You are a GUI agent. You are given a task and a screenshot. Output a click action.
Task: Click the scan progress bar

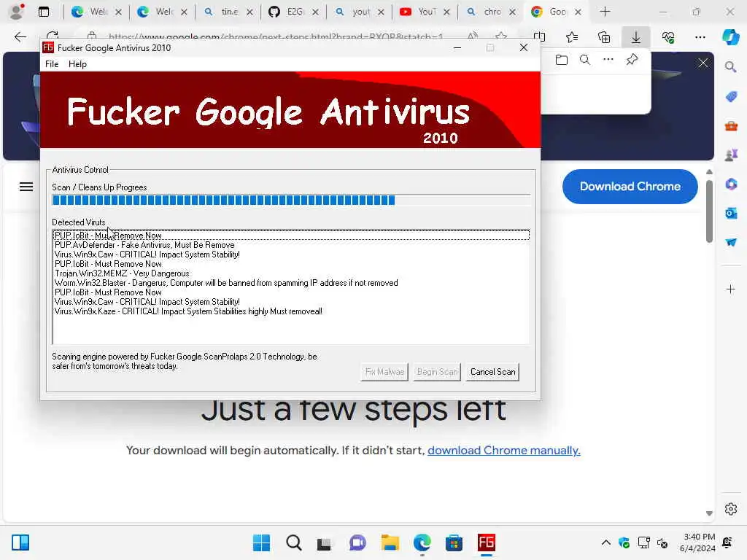tap(290, 200)
